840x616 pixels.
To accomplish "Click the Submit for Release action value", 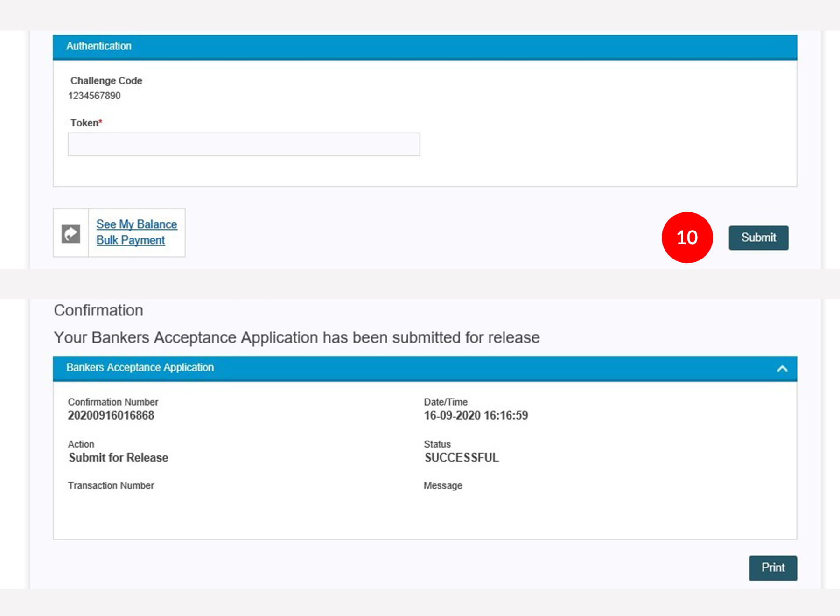I will [119, 457].
